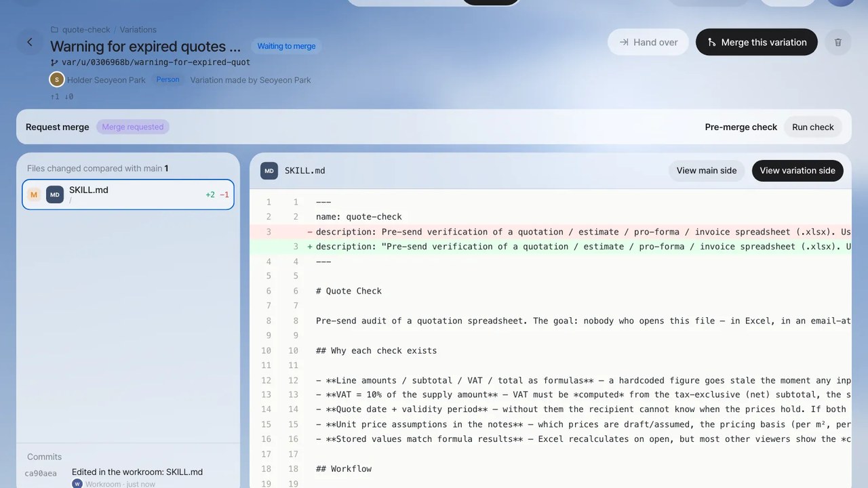Switch to View main side
The height and width of the screenshot is (488, 868).
pos(707,171)
